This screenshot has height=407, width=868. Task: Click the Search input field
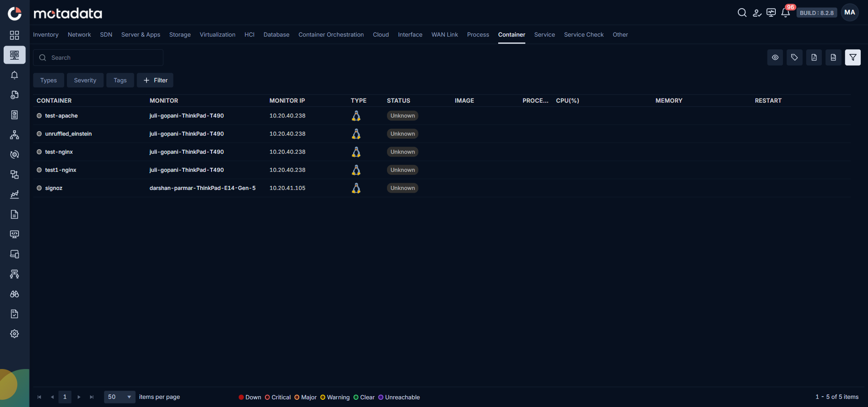pos(98,57)
